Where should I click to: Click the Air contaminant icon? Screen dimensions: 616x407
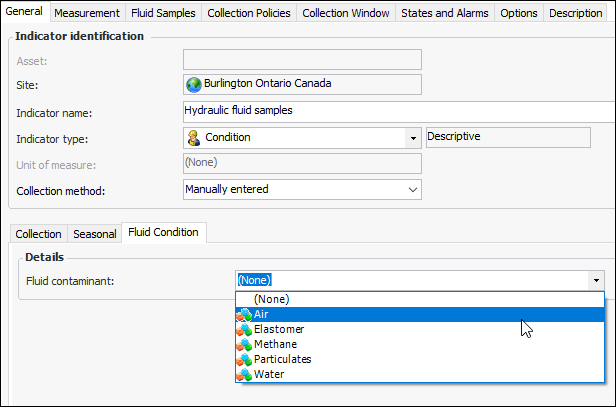pos(245,314)
